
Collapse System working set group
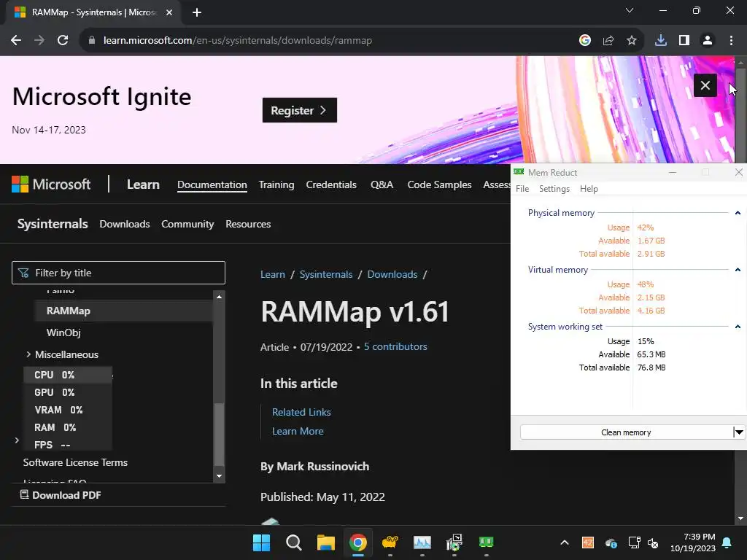pos(738,327)
